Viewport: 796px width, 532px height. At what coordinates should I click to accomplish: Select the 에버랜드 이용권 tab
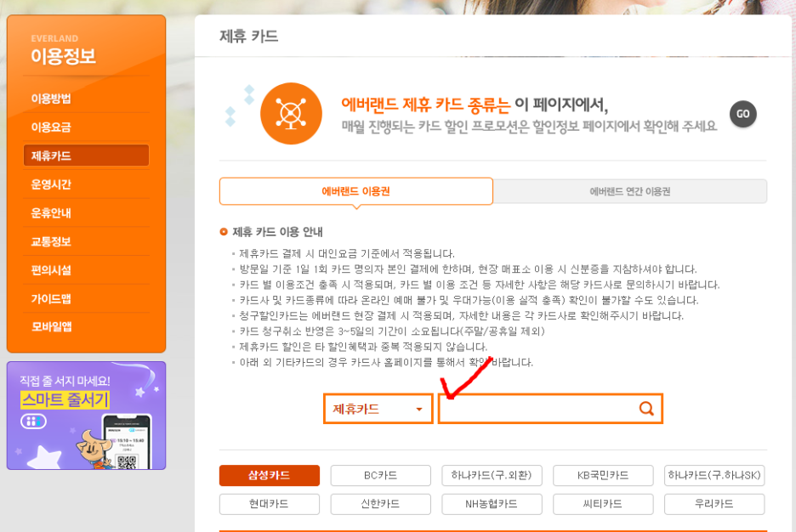point(355,191)
